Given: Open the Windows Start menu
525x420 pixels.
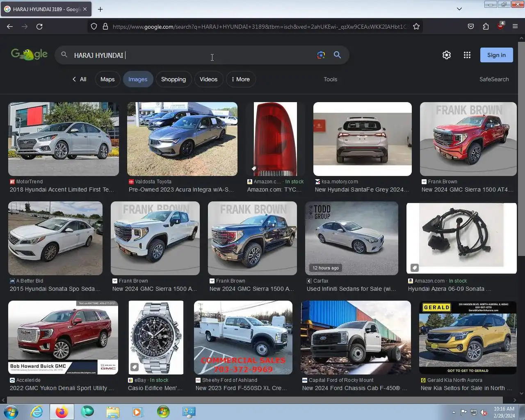Looking at the screenshot, I should click(11, 412).
